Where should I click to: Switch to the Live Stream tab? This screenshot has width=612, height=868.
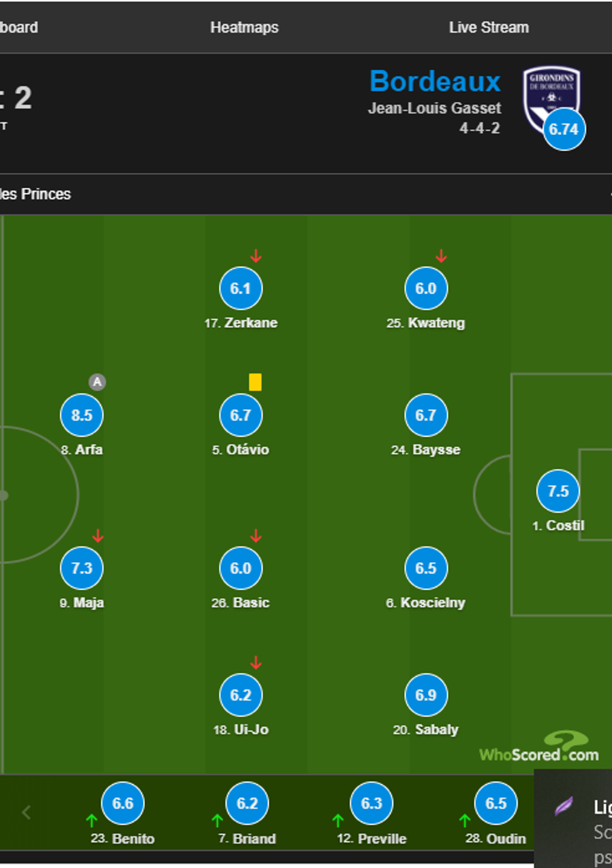[488, 27]
